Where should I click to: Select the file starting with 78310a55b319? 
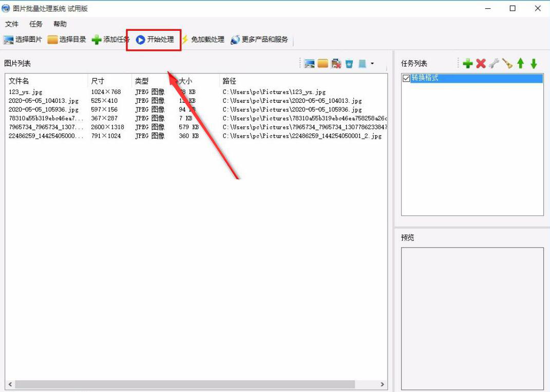(x=46, y=118)
